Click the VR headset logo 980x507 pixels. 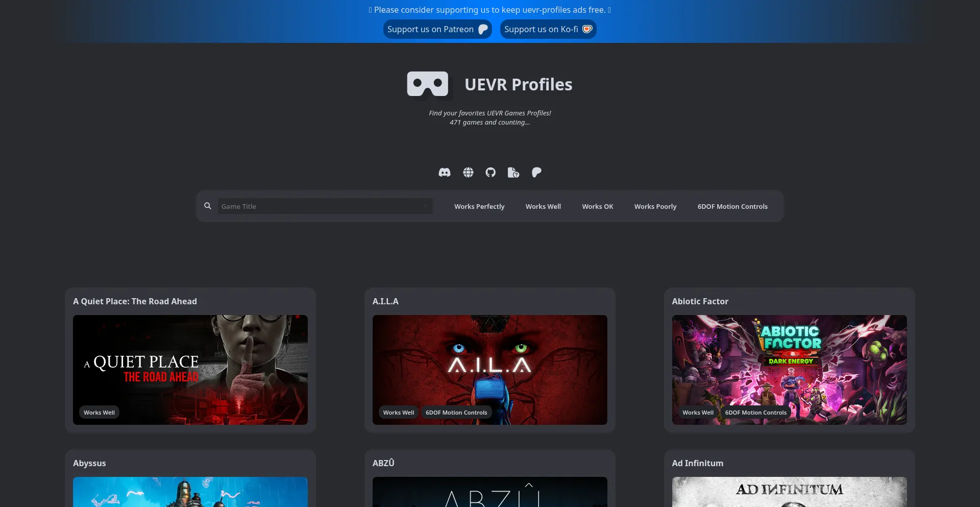(428, 84)
